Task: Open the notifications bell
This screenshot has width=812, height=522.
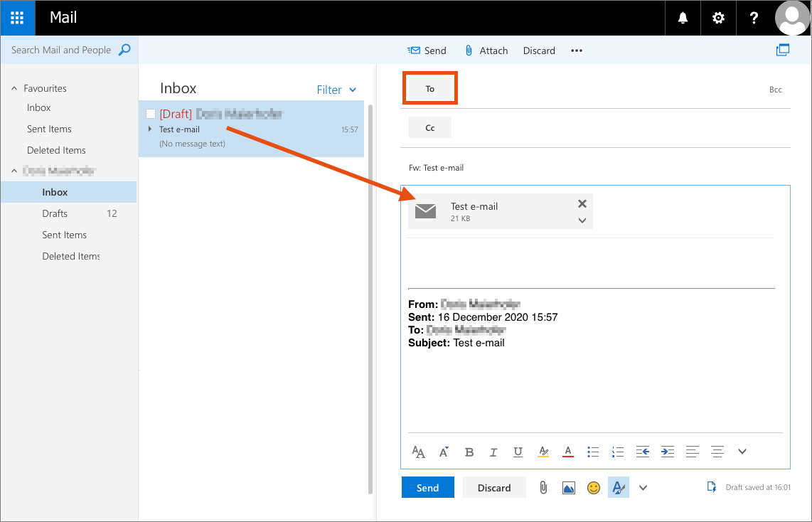Action: click(x=683, y=18)
